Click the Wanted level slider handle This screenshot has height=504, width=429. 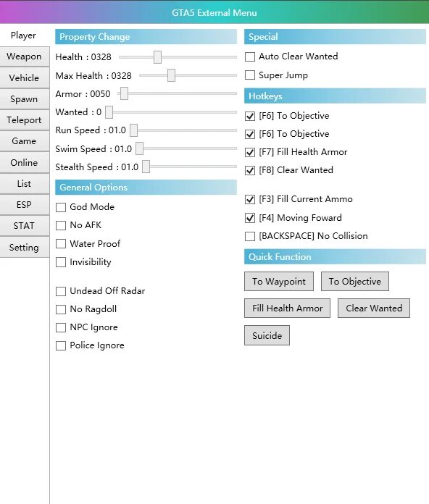click(x=109, y=112)
